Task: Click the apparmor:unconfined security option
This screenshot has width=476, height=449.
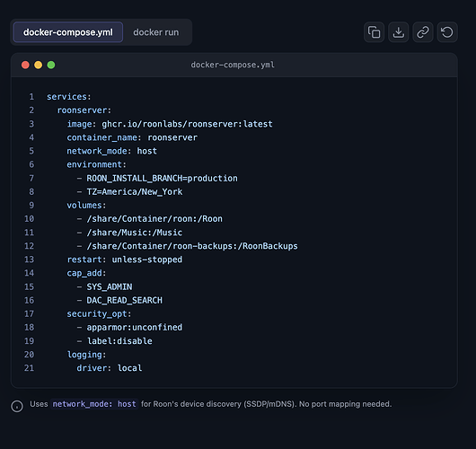Action: (x=135, y=327)
